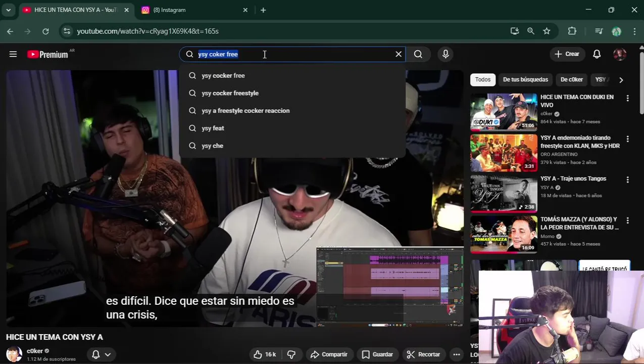This screenshot has width=644, height=364.
Task: Select the 'De c0ker' filter chip
Action: 572,79
